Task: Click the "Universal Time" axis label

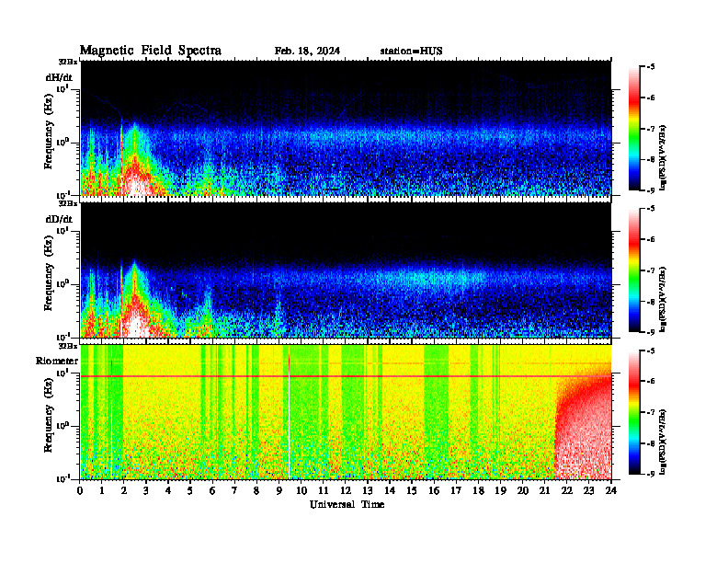Action: click(347, 504)
